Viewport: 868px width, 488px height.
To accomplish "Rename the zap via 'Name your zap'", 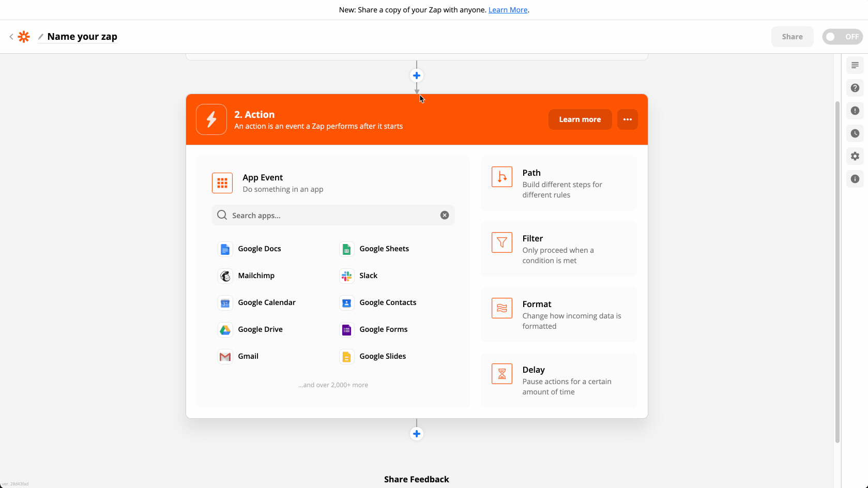I will point(82,37).
